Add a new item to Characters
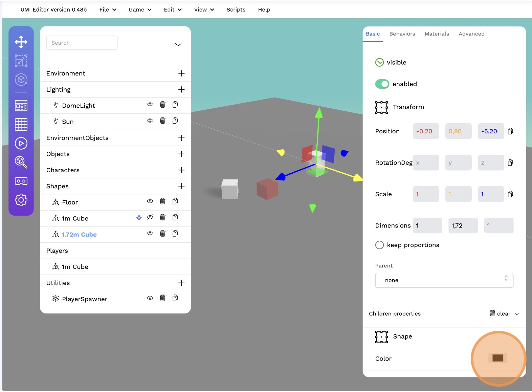532x392 pixels. [181, 170]
